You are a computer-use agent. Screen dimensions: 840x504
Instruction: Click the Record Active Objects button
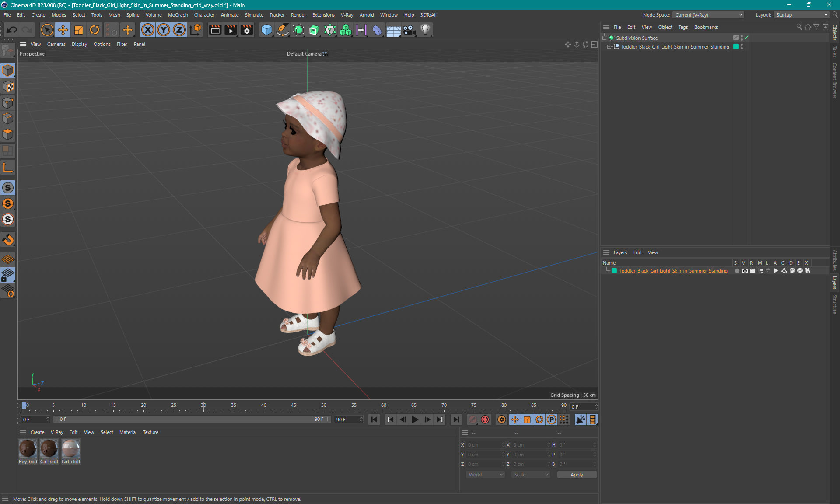[473, 420]
